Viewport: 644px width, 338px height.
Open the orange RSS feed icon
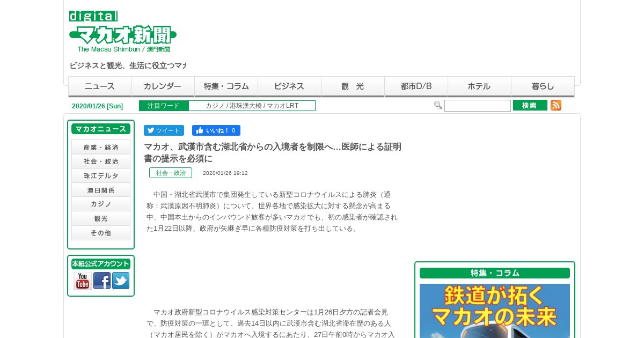(x=556, y=105)
